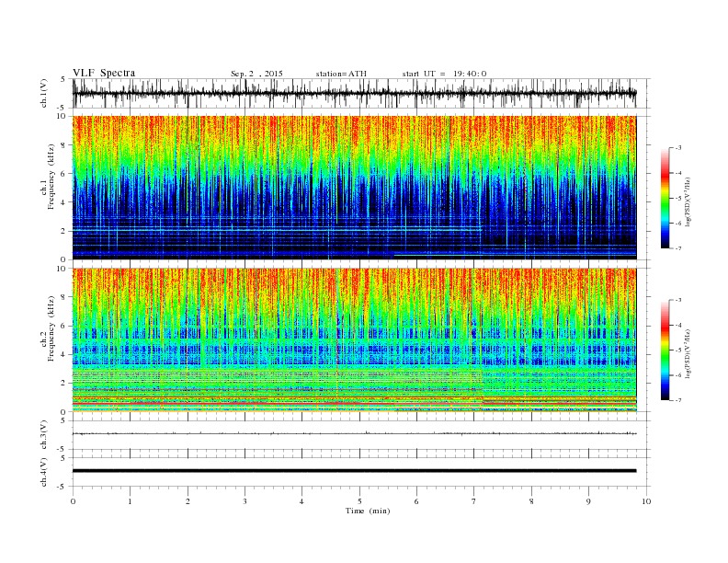Screen dimensions: 728x563
Task: Click the ch.1 spectrogram color scale bar
Action: (665, 199)
